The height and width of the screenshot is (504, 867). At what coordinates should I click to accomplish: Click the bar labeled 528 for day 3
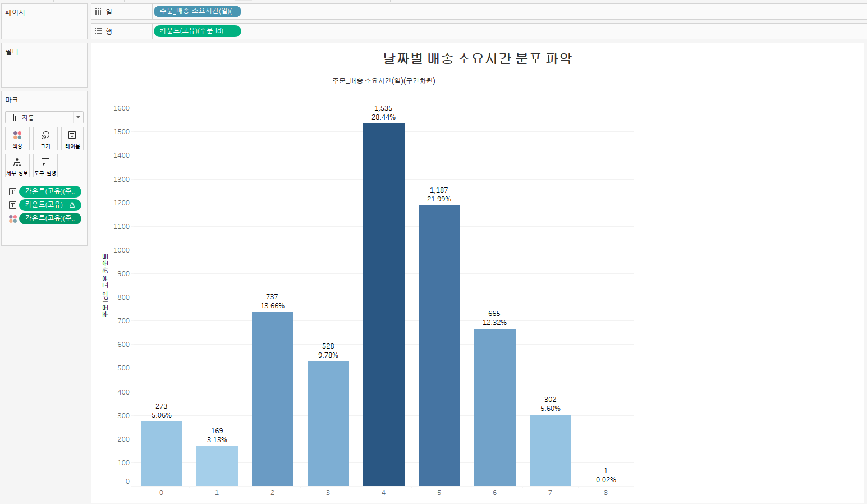click(328, 424)
